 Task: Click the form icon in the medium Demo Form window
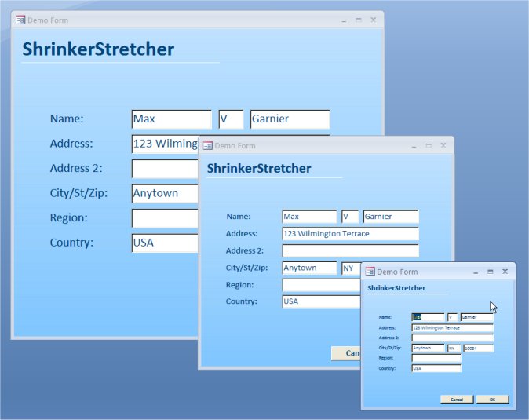pyautogui.click(x=207, y=145)
